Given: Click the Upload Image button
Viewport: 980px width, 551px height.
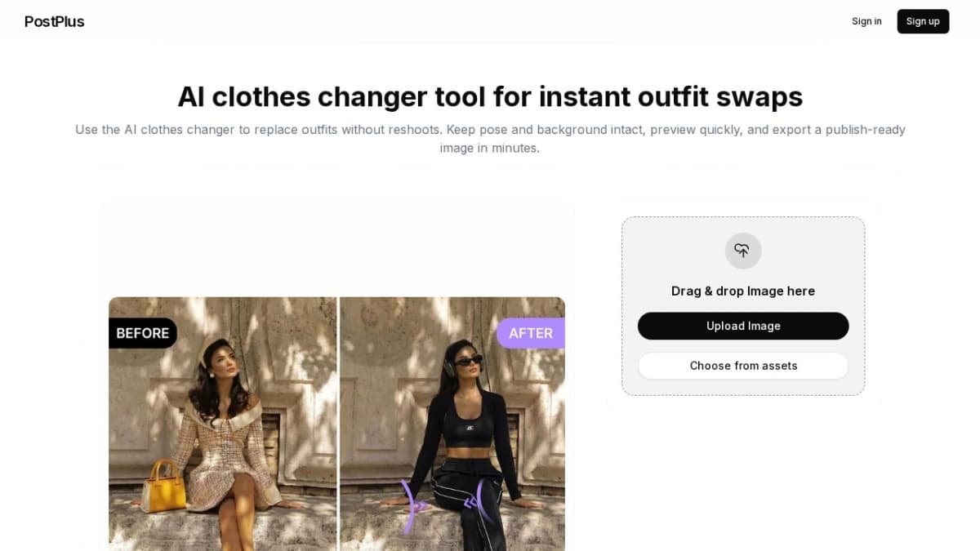Looking at the screenshot, I should (x=743, y=326).
